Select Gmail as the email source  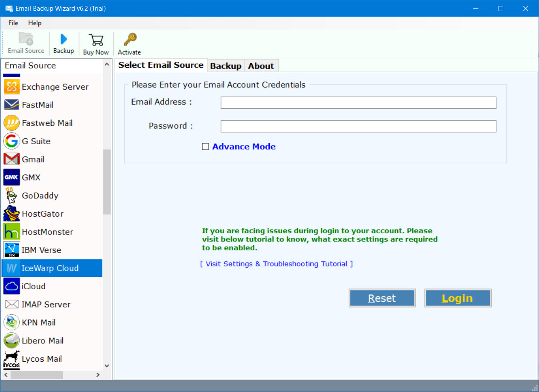point(33,159)
